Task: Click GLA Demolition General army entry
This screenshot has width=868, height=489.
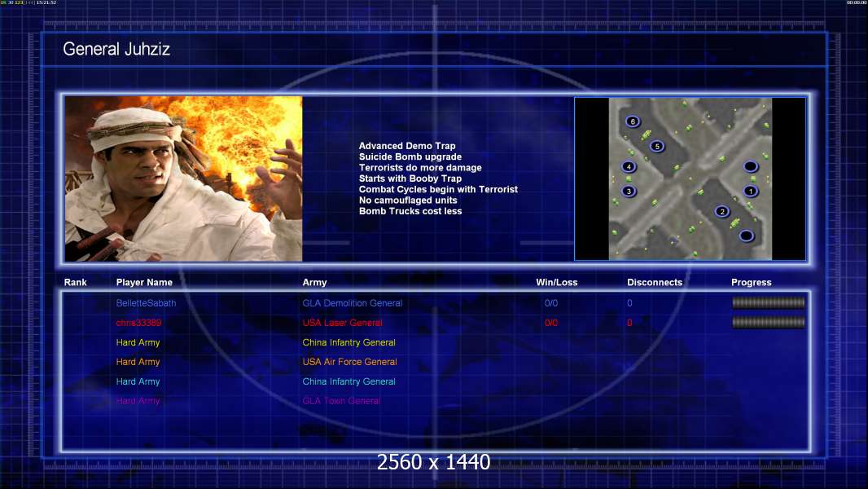Action: [352, 303]
